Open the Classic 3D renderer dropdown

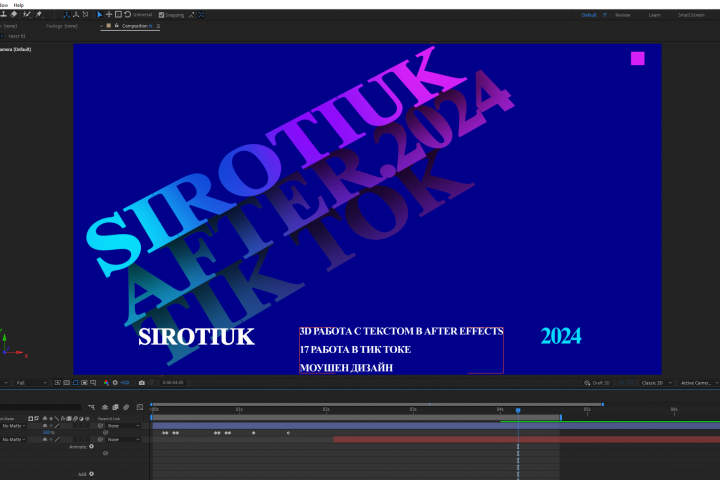pyautogui.click(x=657, y=383)
